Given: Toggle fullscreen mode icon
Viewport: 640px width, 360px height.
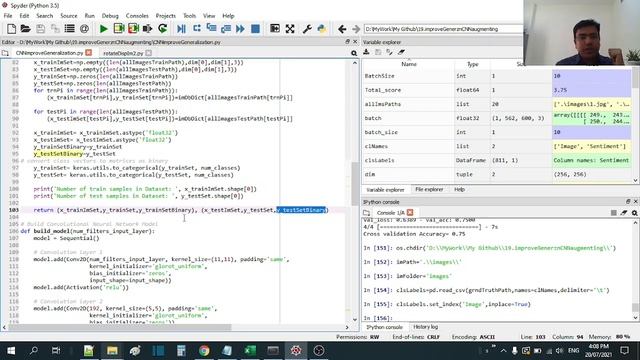Looking at the screenshot, I should coord(290,29).
